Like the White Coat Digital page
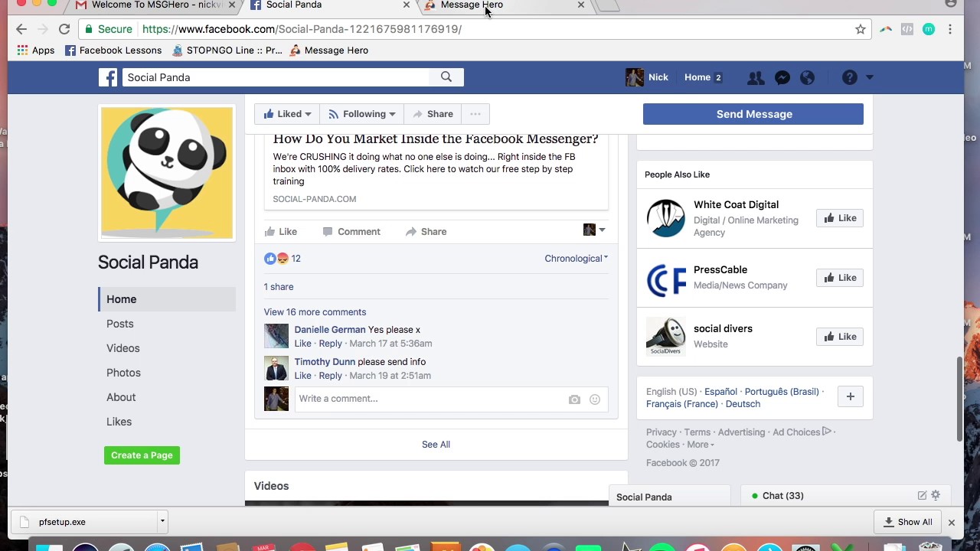 tap(839, 218)
